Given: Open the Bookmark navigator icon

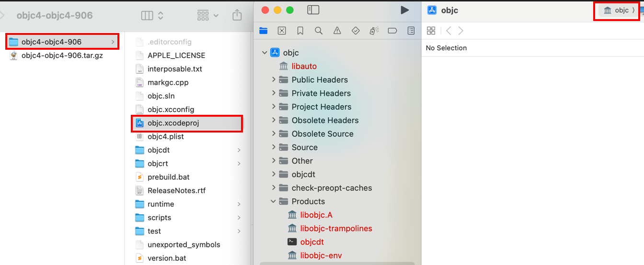Looking at the screenshot, I should pos(300,31).
